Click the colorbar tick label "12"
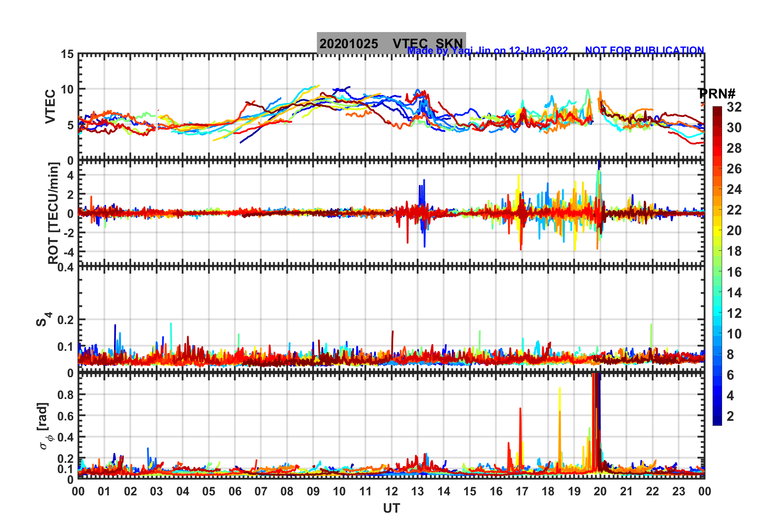This screenshot has width=783, height=532. 734,313
